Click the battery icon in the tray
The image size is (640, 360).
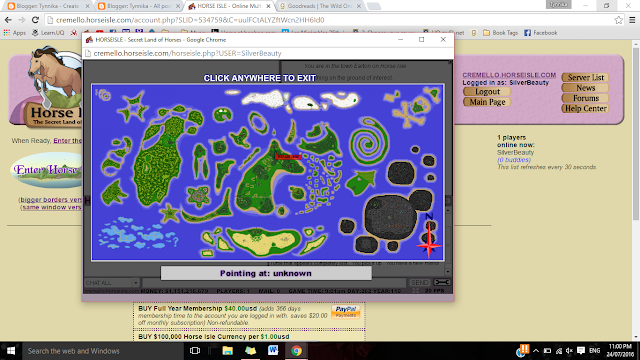click(x=547, y=351)
